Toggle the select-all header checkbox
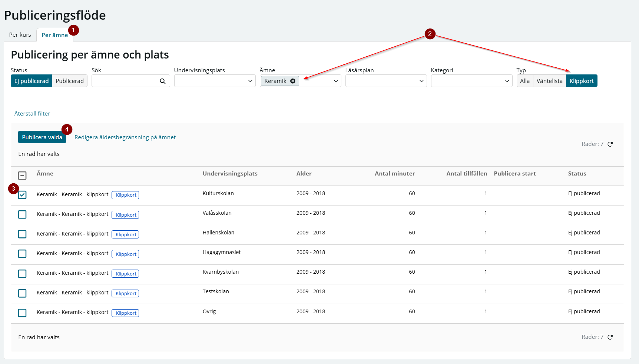 22,176
